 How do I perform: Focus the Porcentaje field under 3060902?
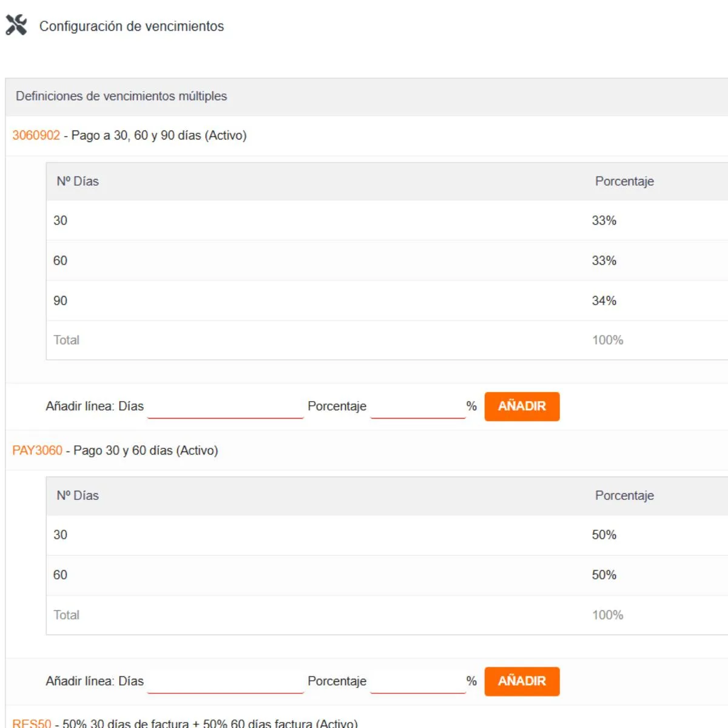[x=418, y=406]
